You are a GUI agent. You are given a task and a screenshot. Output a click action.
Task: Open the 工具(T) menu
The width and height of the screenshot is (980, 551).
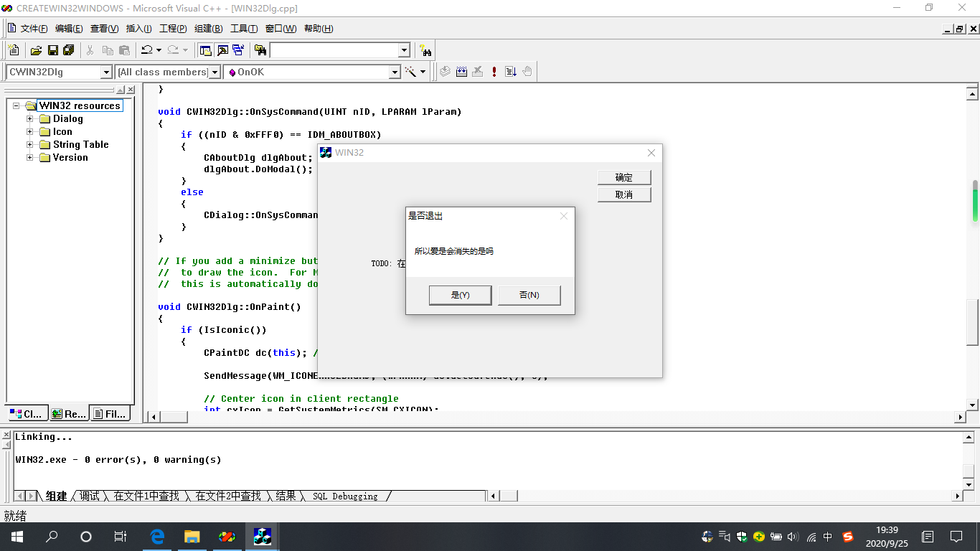click(244, 29)
